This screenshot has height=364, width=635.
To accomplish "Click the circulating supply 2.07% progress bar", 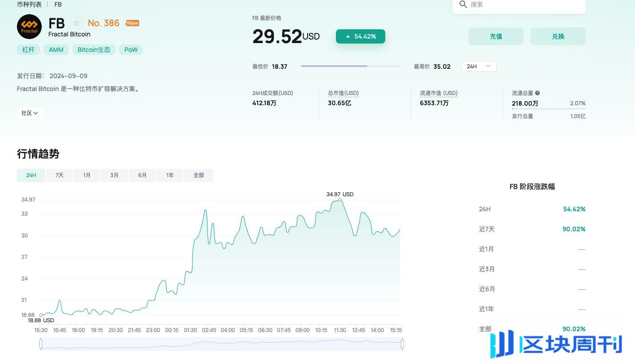I will point(549,109).
